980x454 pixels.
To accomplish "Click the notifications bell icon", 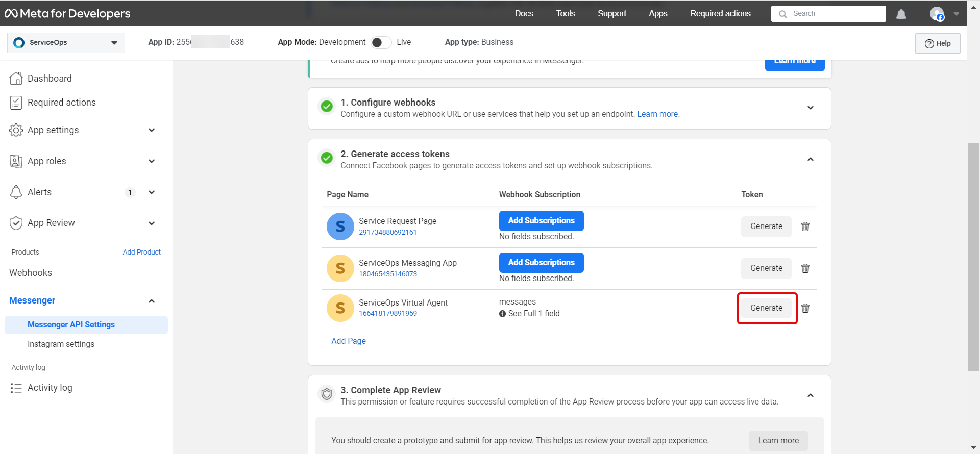I will (x=901, y=14).
